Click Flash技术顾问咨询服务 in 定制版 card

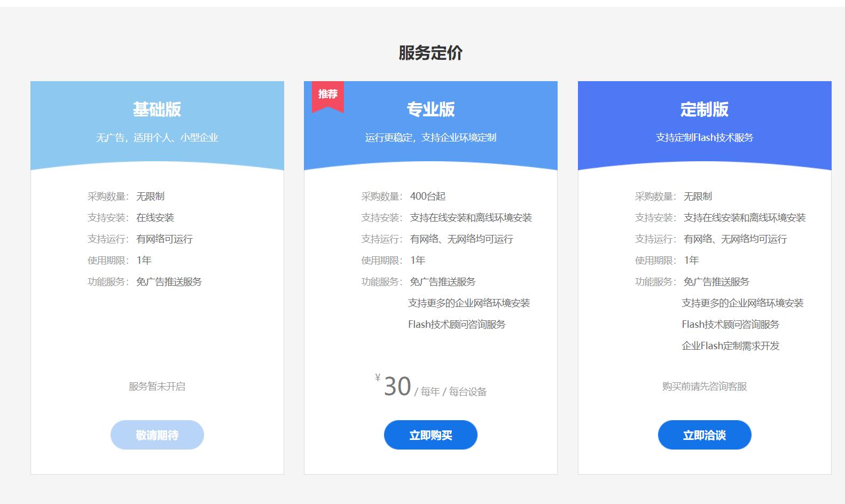pyautogui.click(x=731, y=325)
